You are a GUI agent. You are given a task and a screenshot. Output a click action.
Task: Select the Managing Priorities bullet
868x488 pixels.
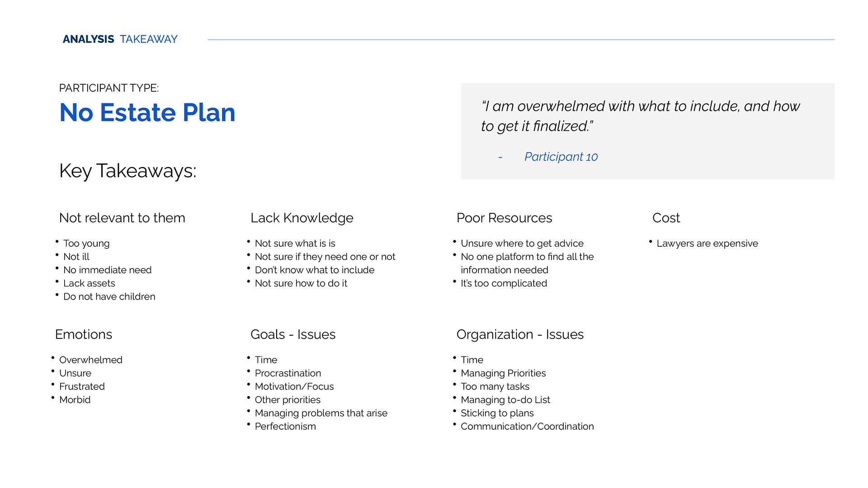tap(503, 373)
